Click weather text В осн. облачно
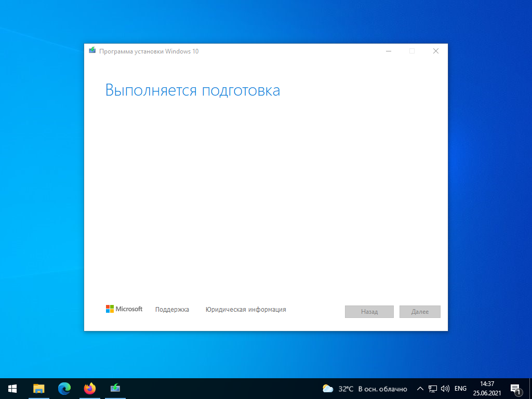Screen dimensions: 532x399 (383, 389)
